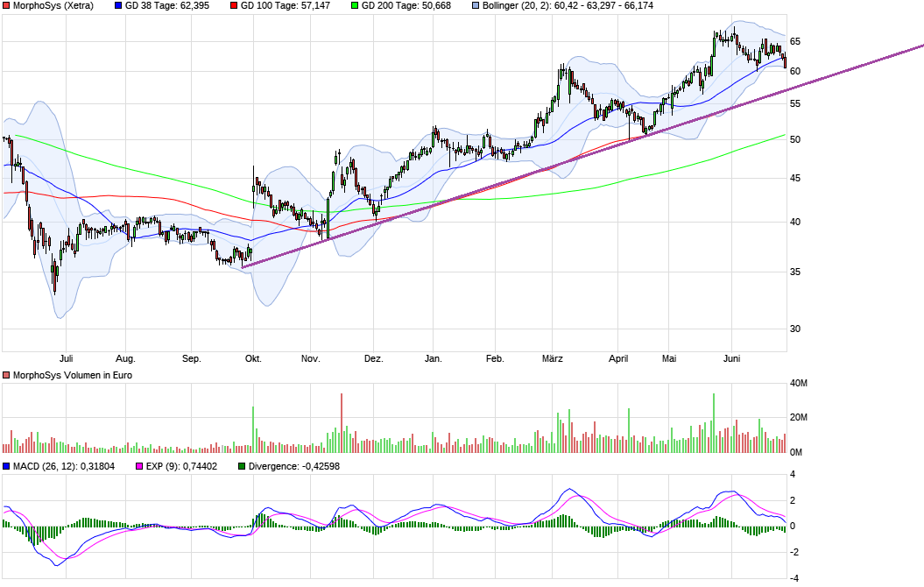924x587 pixels.
Task: Click the Mai month label on the axis
Action: click(669, 358)
